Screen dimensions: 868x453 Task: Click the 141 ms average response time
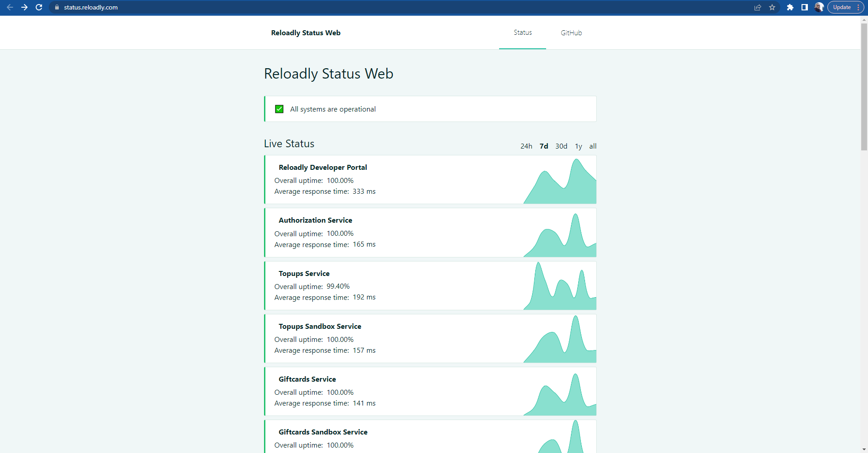[x=364, y=403]
